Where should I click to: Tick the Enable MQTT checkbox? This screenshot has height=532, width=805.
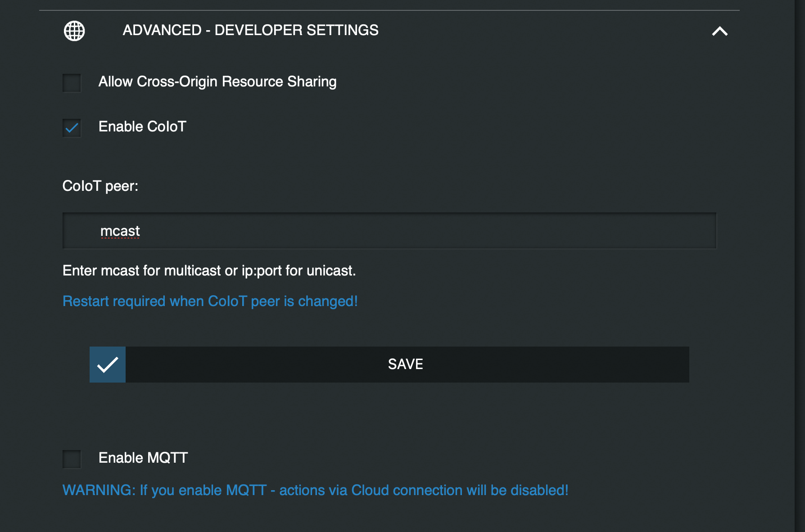tap(72, 459)
